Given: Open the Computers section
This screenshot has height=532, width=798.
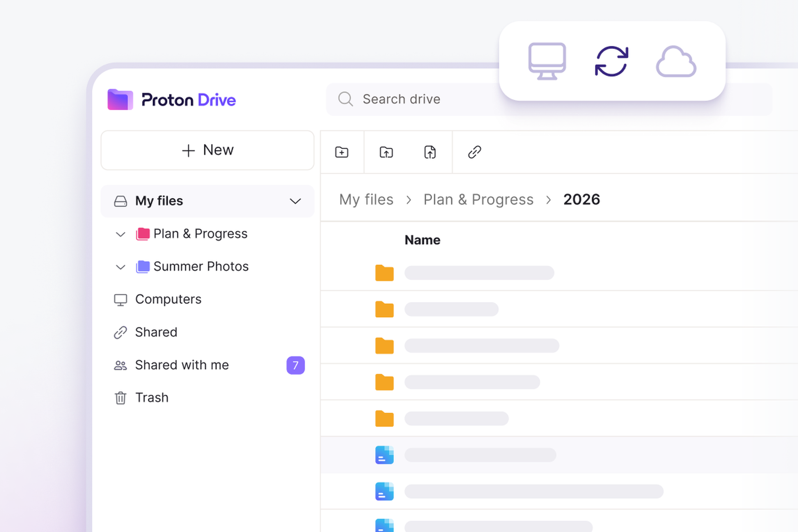Looking at the screenshot, I should [168, 299].
